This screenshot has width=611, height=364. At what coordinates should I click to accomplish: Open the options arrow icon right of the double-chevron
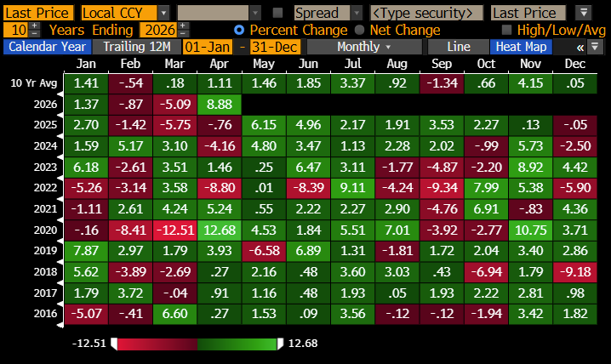pyautogui.click(x=595, y=47)
